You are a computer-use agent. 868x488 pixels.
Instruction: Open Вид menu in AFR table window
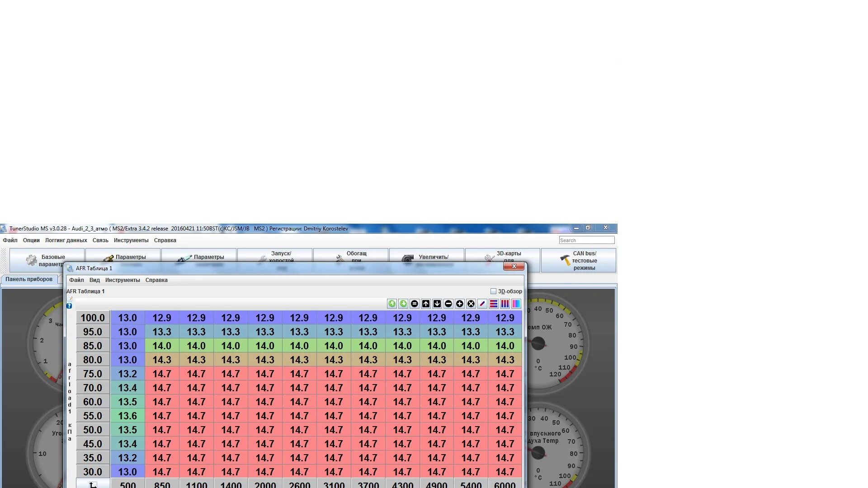94,280
